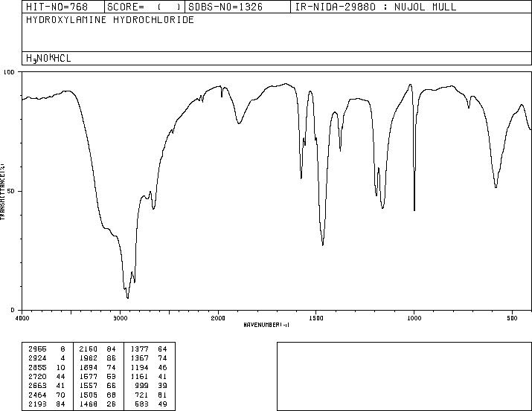Select peak table entry 2663
Image resolution: width=532 pixels, height=411 pixels.
[37, 386]
